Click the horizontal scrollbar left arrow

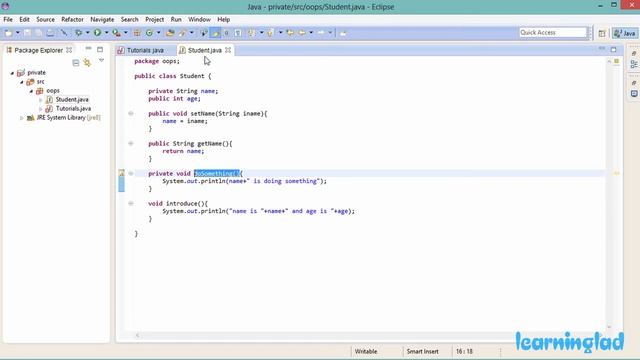[x=138, y=335]
